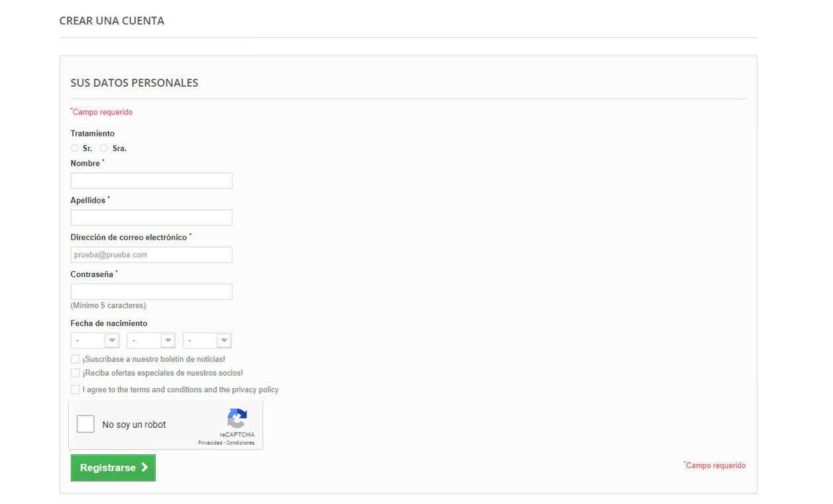Screen dimensions: 833x504
Task: Click the correo electrónico input field
Action: pyautogui.click(x=151, y=254)
